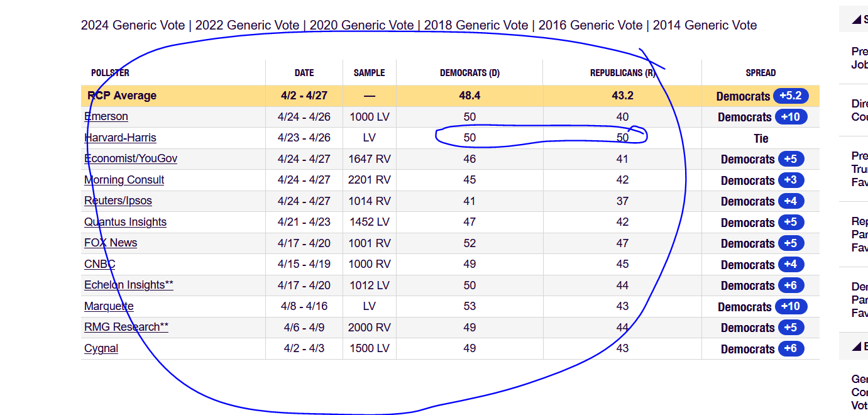Open the Harvard-Harris poll link
The width and height of the screenshot is (868, 415).
[x=121, y=138]
